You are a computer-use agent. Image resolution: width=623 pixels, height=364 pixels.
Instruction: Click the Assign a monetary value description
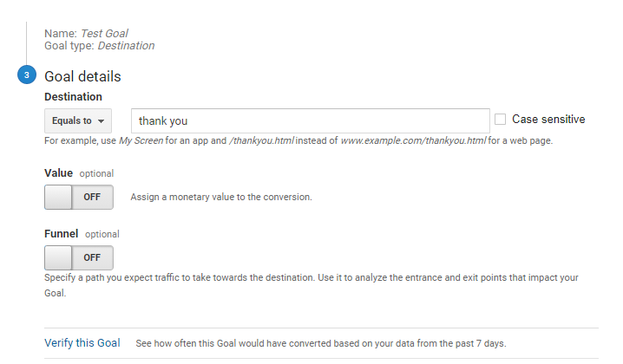[221, 197]
